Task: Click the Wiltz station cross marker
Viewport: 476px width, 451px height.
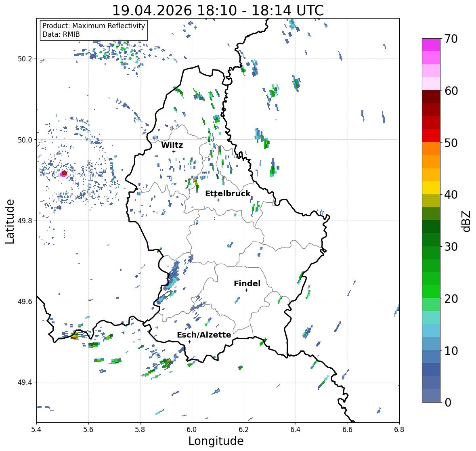Action: click(174, 151)
